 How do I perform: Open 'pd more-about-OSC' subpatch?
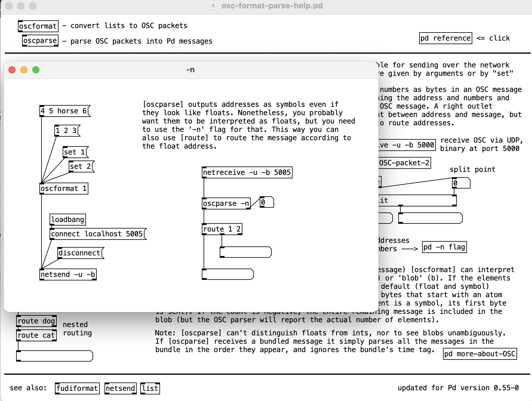click(x=480, y=354)
